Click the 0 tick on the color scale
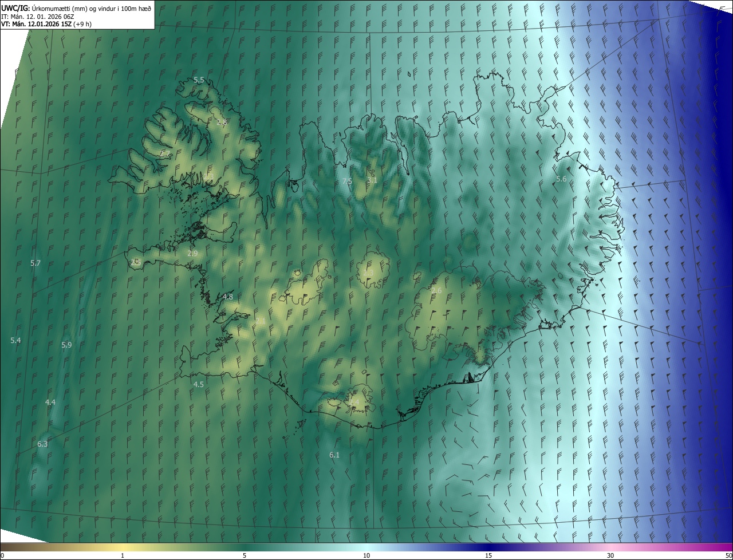 [x=2, y=555]
